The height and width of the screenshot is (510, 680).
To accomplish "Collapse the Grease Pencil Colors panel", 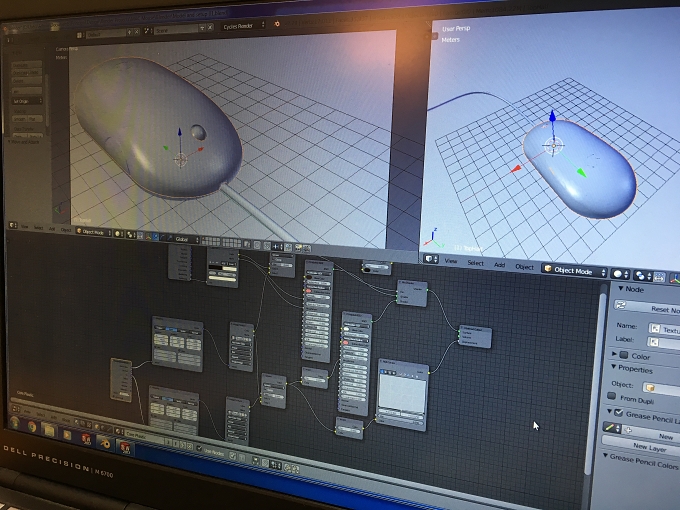I will (x=606, y=455).
